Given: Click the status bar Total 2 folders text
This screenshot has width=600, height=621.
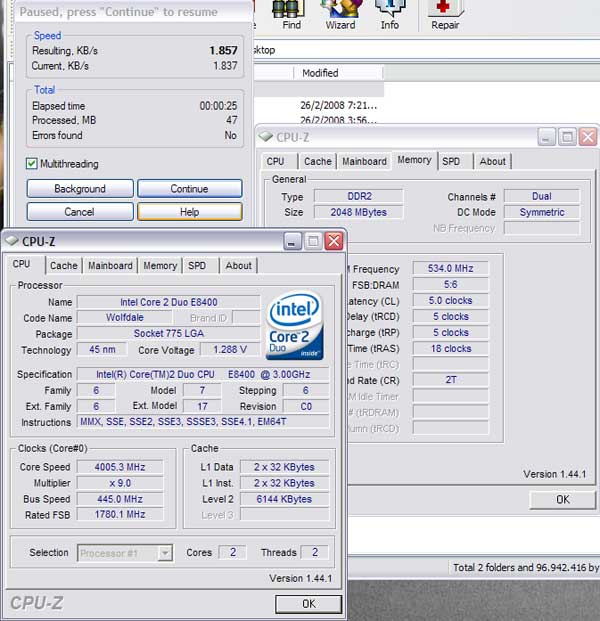Looking at the screenshot, I should pyautogui.click(x=526, y=568).
